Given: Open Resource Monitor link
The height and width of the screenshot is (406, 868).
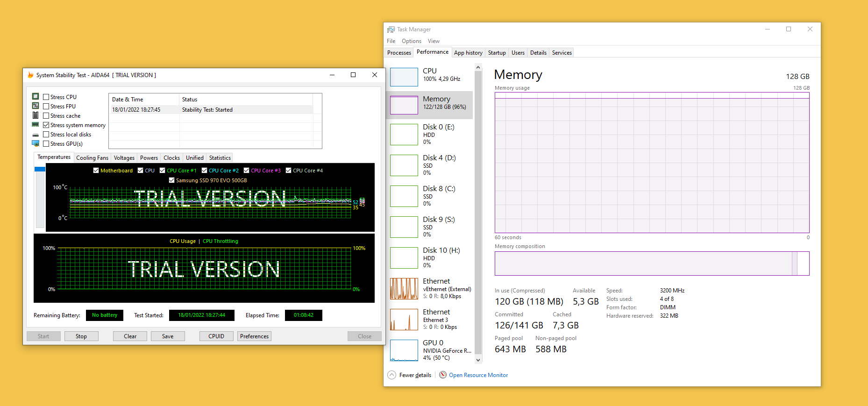Looking at the screenshot, I should pyautogui.click(x=478, y=375).
